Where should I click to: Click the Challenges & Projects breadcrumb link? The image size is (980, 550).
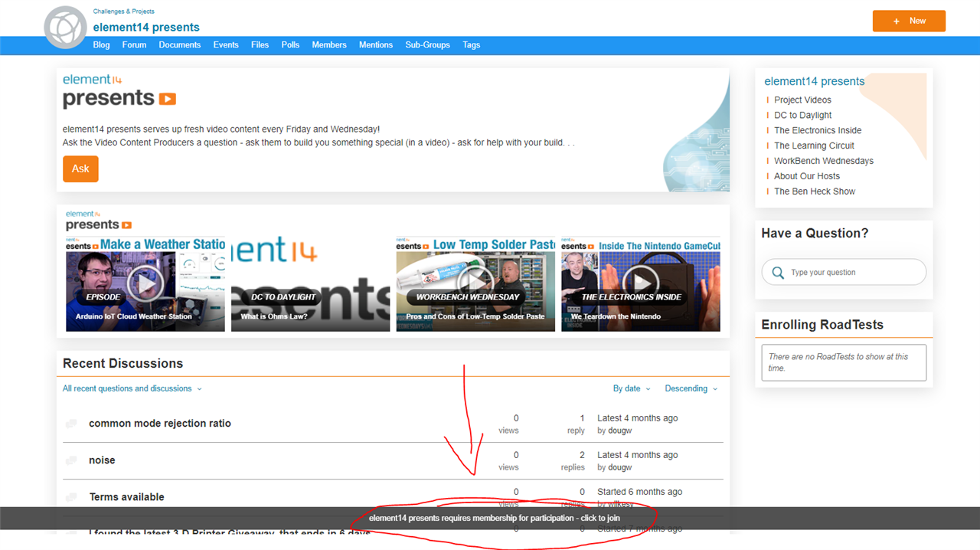pos(123,11)
